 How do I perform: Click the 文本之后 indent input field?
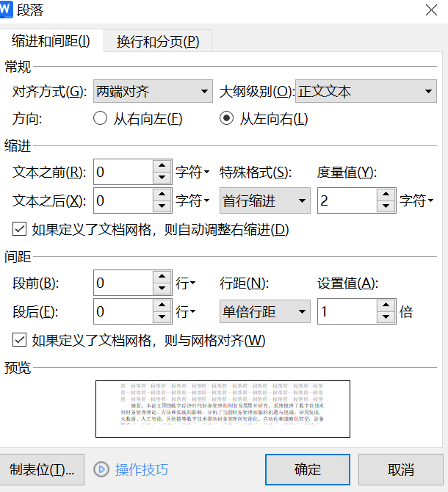coord(123,200)
